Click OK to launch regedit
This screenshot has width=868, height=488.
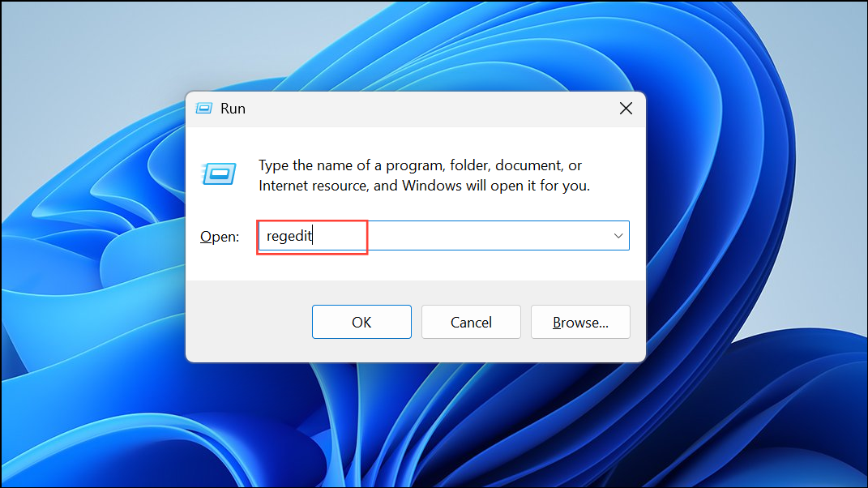click(x=361, y=322)
